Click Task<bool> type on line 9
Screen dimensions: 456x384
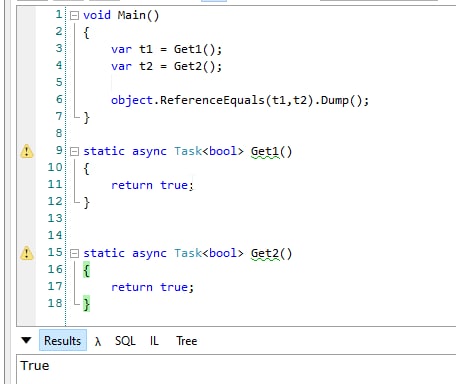click(209, 151)
